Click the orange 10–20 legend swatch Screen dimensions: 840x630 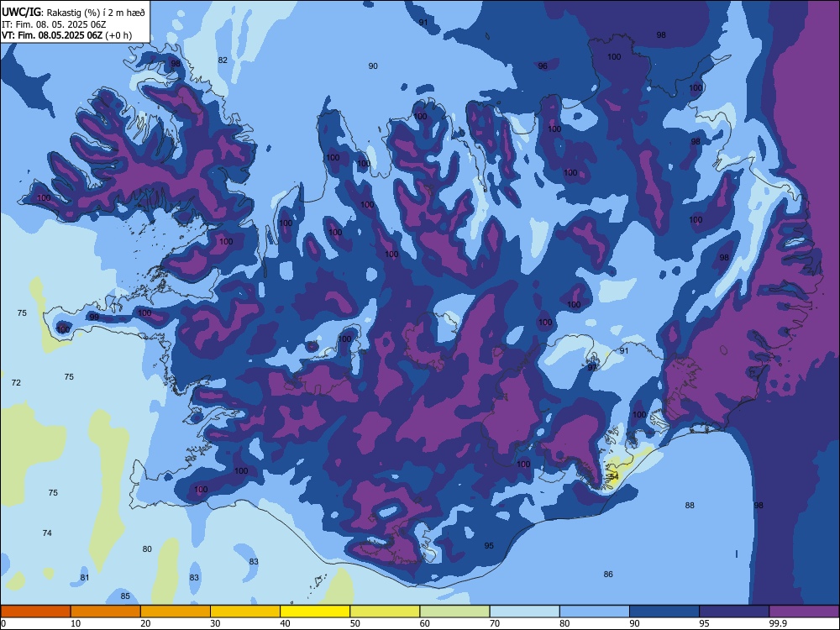pyautogui.click(x=106, y=612)
